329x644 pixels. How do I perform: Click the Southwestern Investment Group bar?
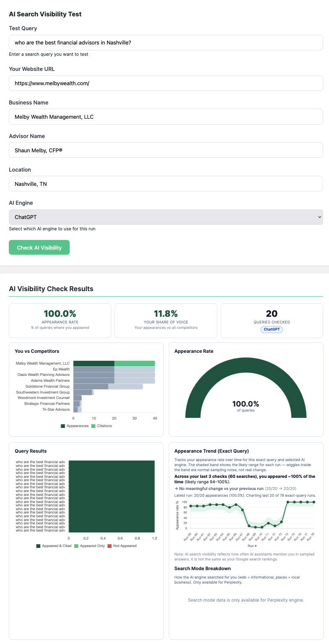[x=84, y=392]
